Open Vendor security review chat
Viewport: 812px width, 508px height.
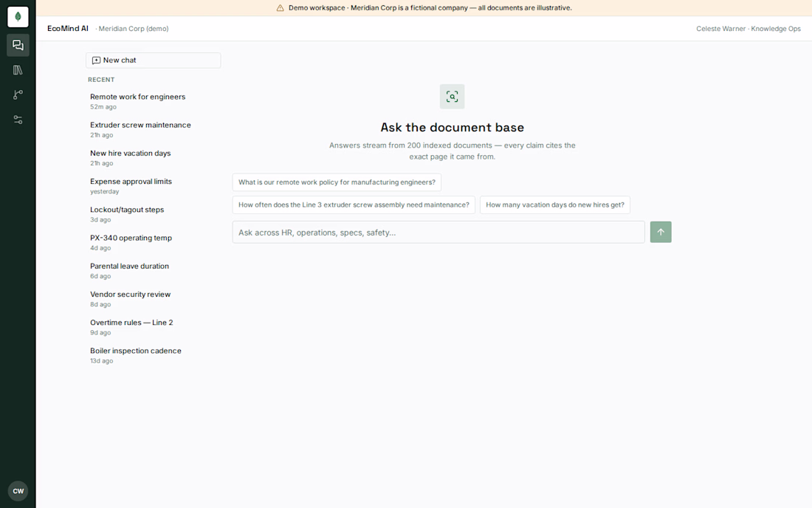pos(154,299)
